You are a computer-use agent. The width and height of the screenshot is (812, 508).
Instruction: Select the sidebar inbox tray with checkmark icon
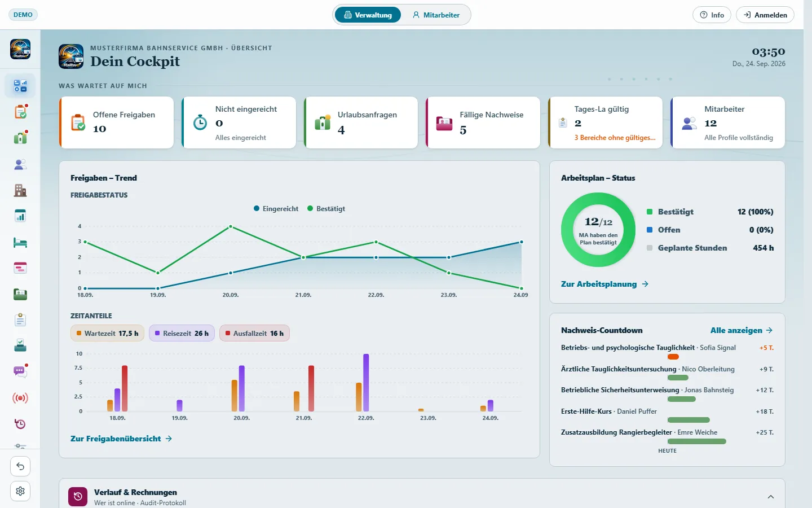(x=20, y=345)
